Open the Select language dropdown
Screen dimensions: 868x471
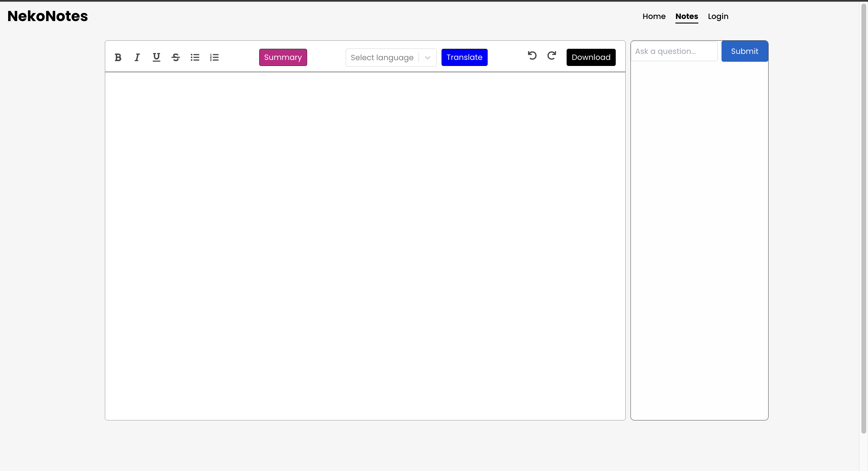[382, 58]
